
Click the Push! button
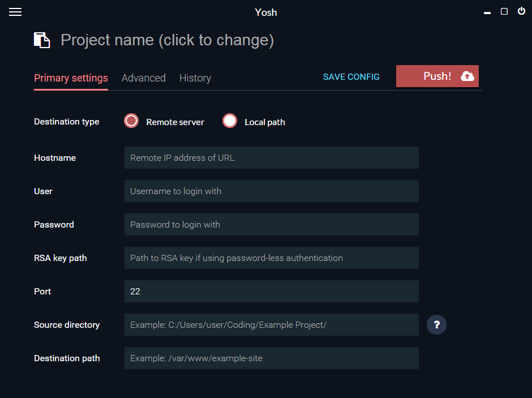tap(437, 76)
